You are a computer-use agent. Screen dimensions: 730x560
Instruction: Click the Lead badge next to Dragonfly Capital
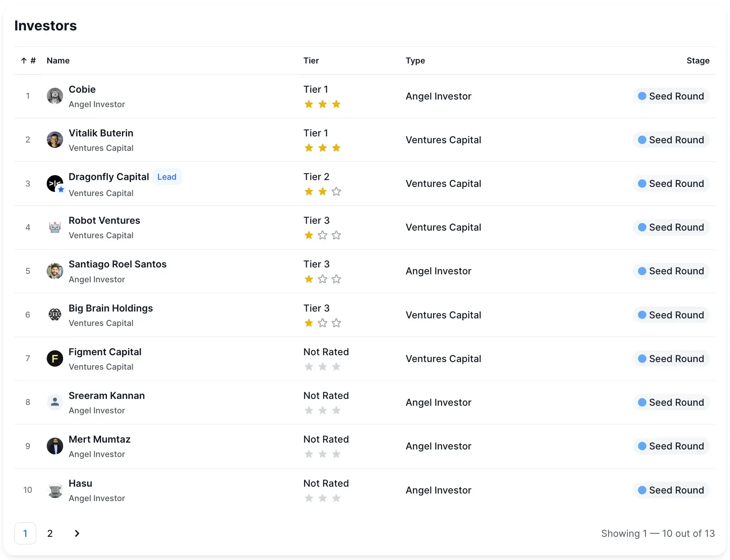tap(167, 177)
